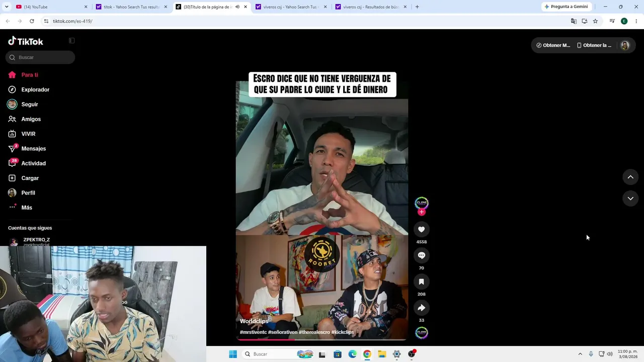Image resolution: width=644 pixels, height=362 pixels.
Task: Go back in the browser
Action: click(x=8, y=21)
